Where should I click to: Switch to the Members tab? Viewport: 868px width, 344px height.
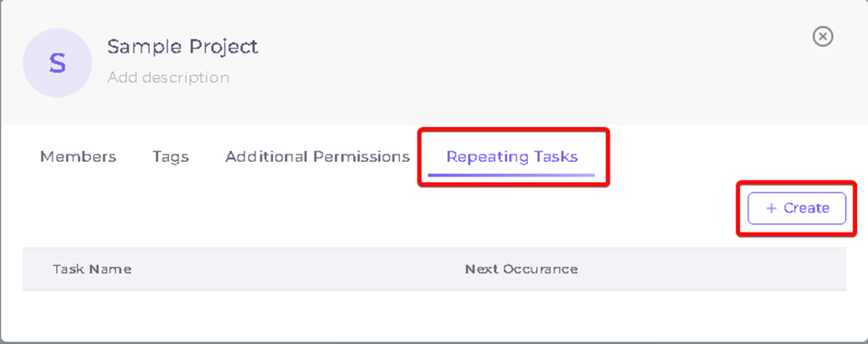click(78, 156)
